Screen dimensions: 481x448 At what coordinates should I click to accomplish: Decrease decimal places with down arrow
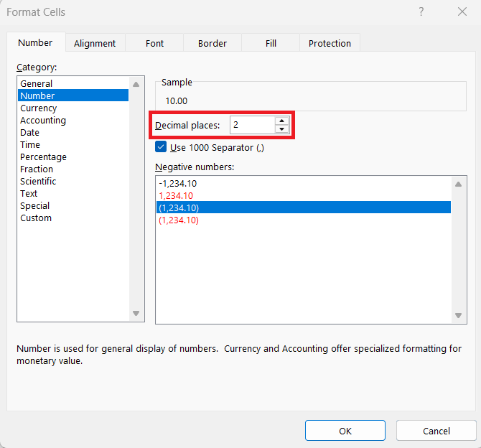281,129
